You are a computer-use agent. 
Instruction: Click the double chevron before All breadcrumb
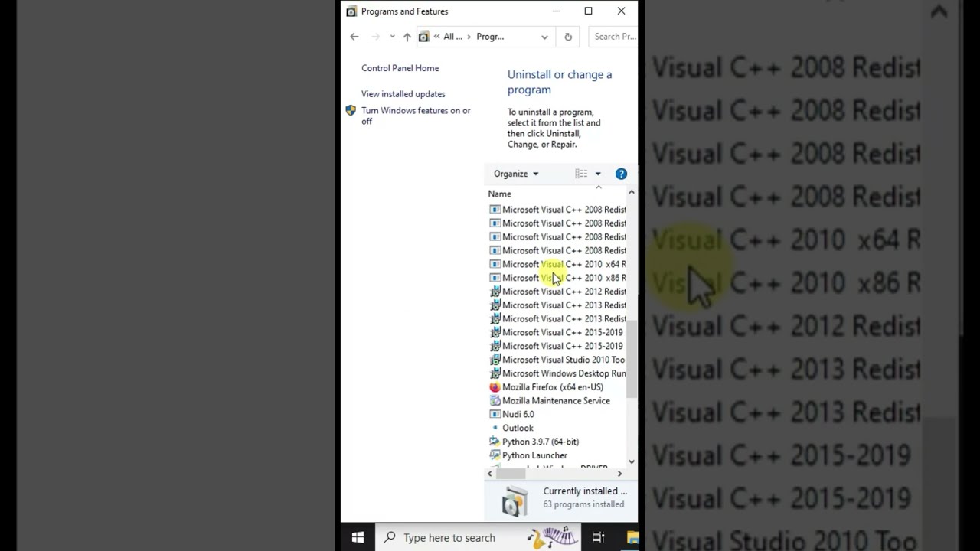[x=436, y=37]
